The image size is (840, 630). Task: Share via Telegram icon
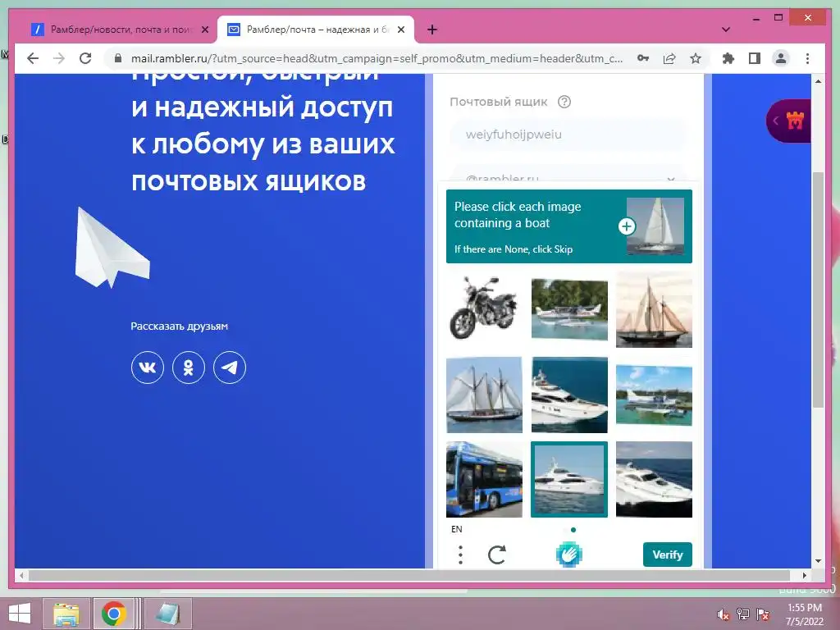point(230,367)
